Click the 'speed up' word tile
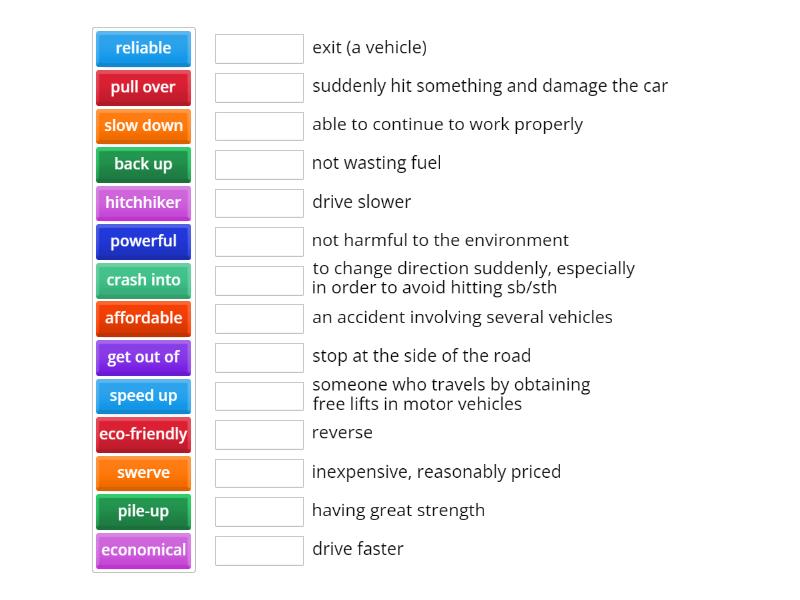This screenshot has height=600, width=800. (143, 396)
